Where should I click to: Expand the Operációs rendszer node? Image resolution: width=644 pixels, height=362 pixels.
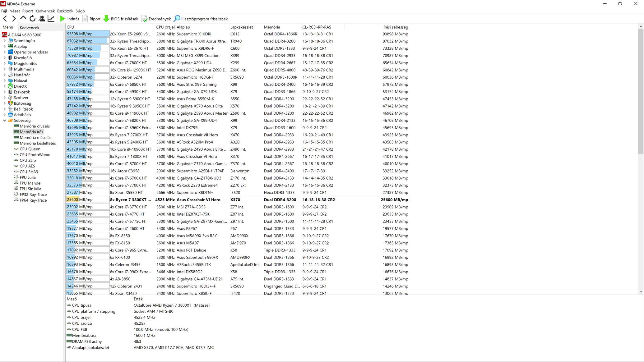tap(5, 52)
